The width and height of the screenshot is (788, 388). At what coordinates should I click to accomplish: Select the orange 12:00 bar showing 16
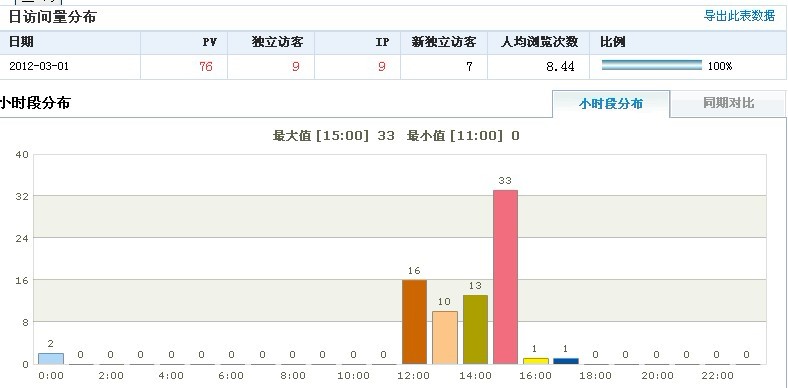click(x=414, y=322)
